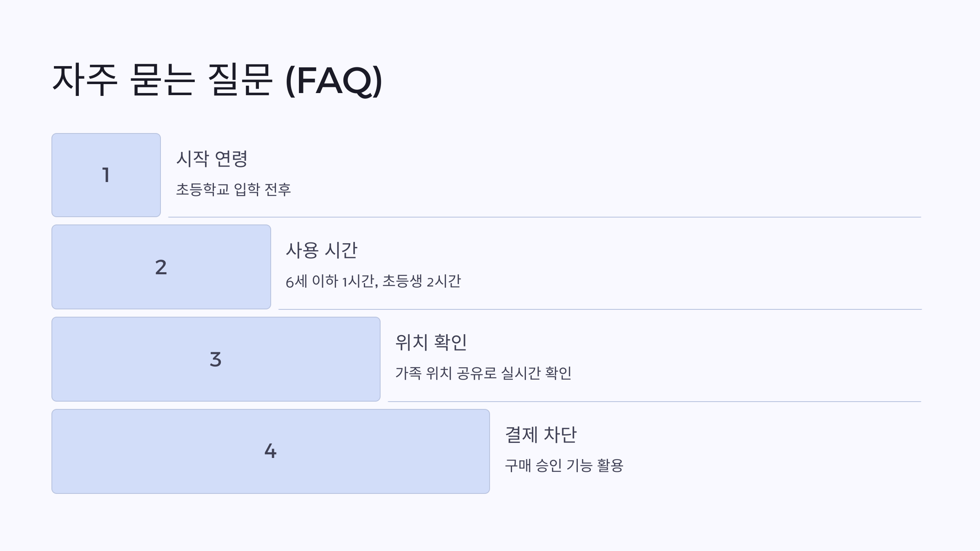The height and width of the screenshot is (551, 980).
Task: Click the '위치 확인' heading
Action: pos(431,342)
